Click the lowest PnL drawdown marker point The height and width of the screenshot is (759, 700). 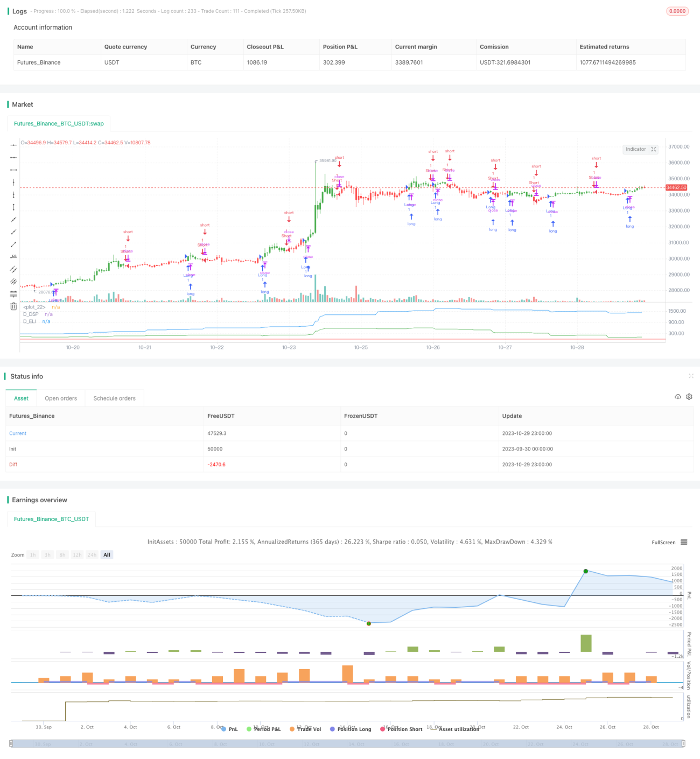tap(369, 623)
